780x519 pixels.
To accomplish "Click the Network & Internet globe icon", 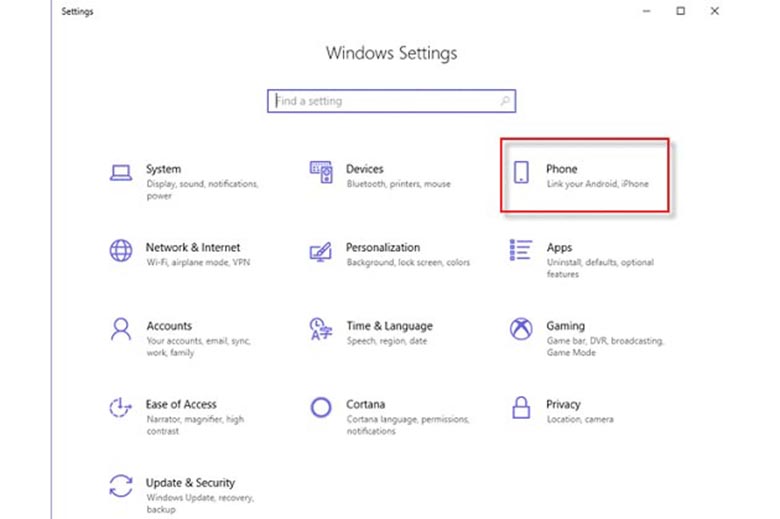I will click(x=121, y=250).
